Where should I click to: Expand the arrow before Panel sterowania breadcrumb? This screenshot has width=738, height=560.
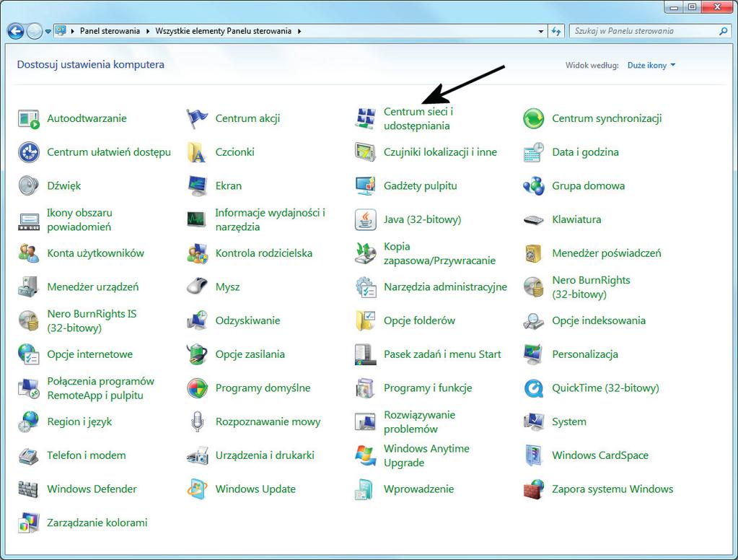(x=73, y=32)
